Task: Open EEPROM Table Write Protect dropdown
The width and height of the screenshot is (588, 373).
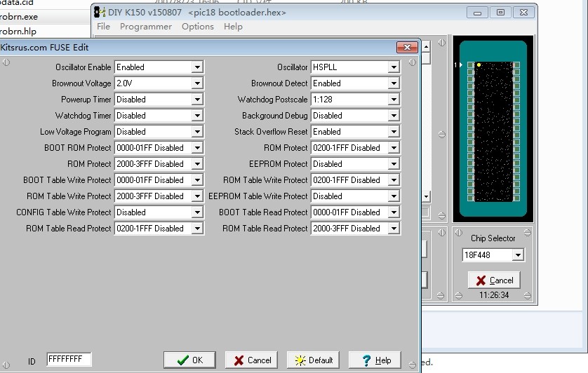Action: 394,196
